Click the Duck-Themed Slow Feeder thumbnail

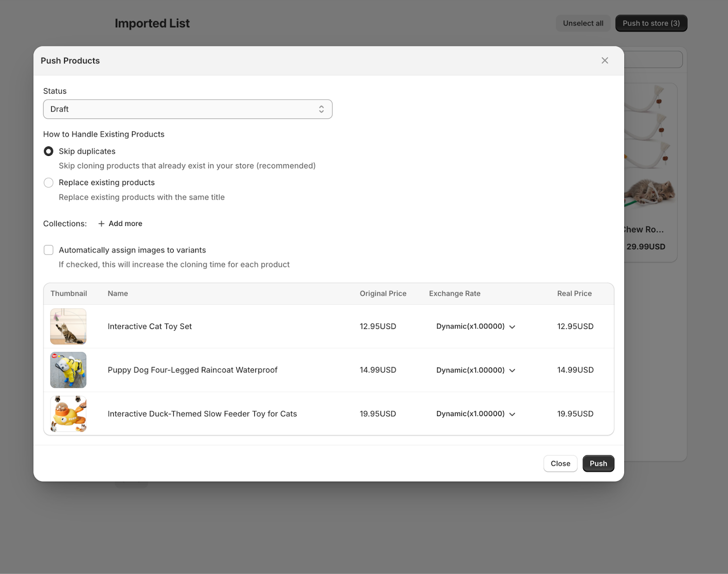point(68,414)
